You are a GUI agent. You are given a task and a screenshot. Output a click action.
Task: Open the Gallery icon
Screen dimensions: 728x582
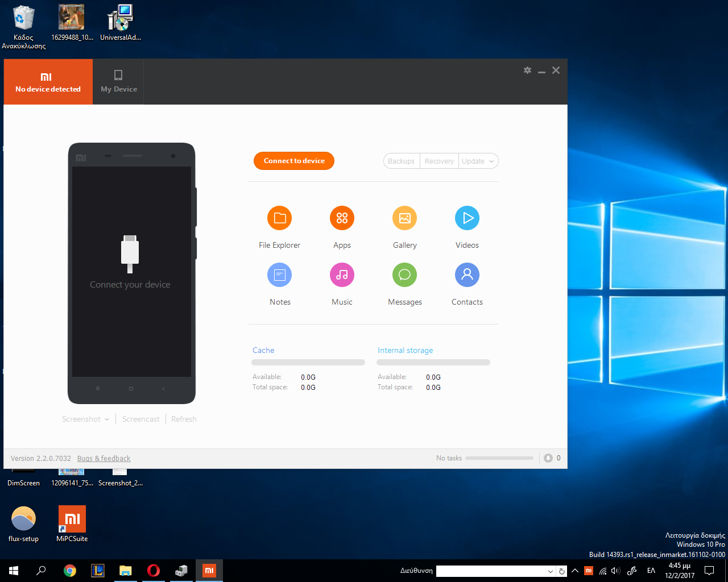tap(404, 218)
